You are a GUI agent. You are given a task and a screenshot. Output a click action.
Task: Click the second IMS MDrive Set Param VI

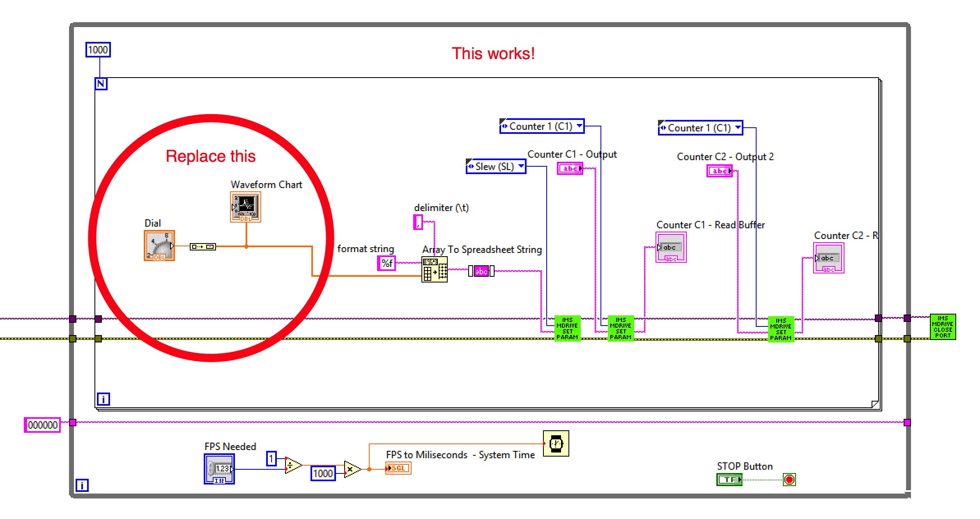coord(621,328)
